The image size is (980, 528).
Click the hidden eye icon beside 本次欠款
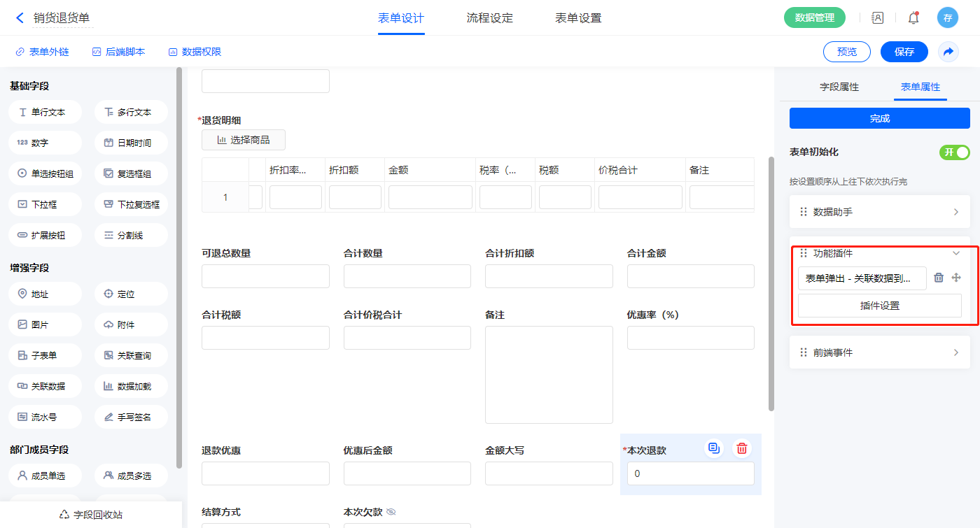[x=391, y=512]
